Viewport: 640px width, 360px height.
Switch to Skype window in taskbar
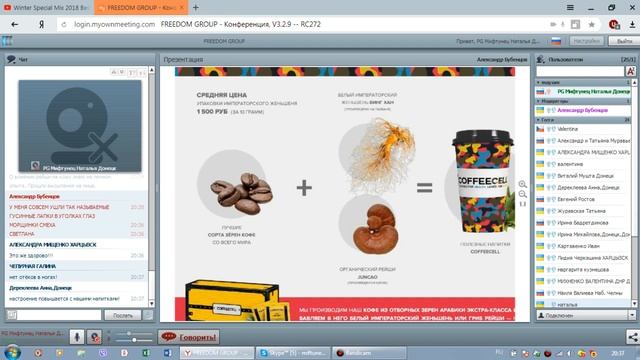tap(293, 353)
